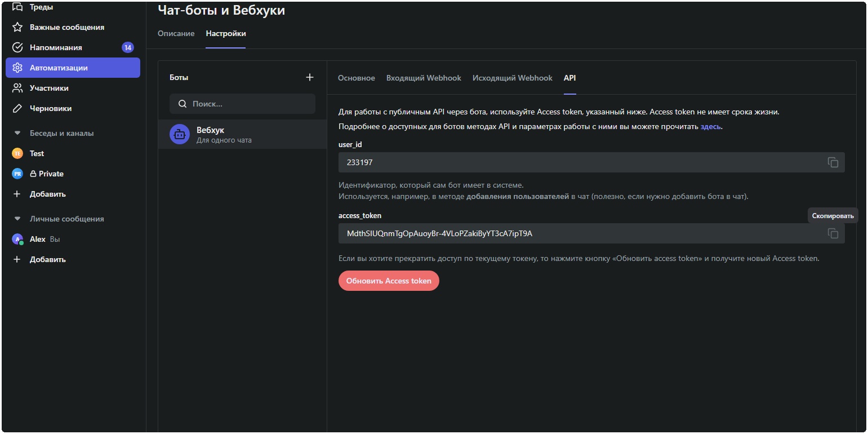The width and height of the screenshot is (868, 434).
Task: Follow the здесь documentation link
Action: [x=710, y=127]
